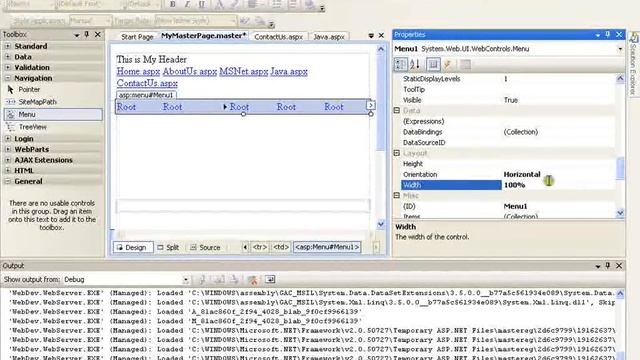Click the Properties panel scroll-down arrow
The height and width of the screenshot is (360, 640).
(620, 213)
